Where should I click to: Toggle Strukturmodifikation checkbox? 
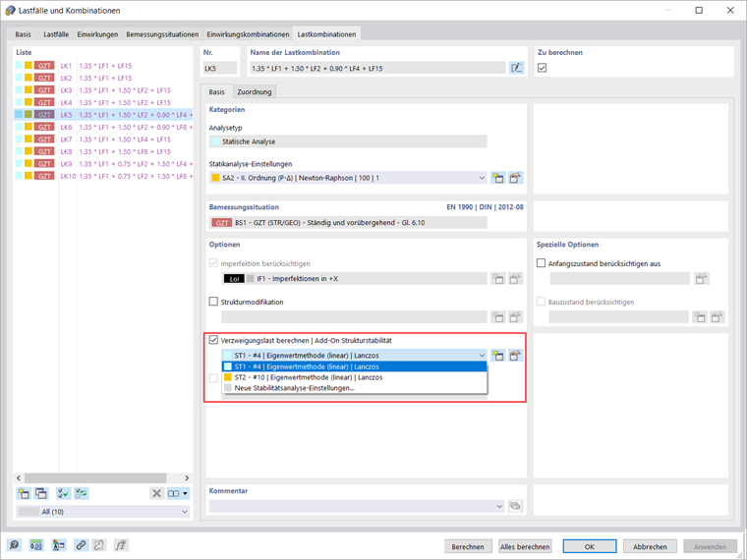(x=213, y=302)
